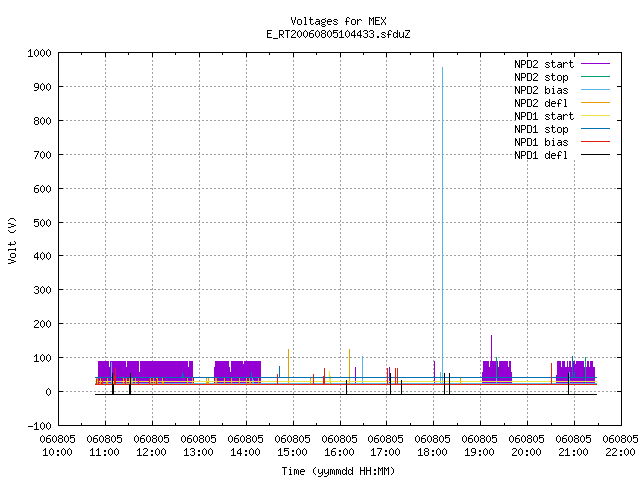Screen dimensions: 640x480
Task: Click the 17:00 time tick label
Action: [x=385, y=452]
